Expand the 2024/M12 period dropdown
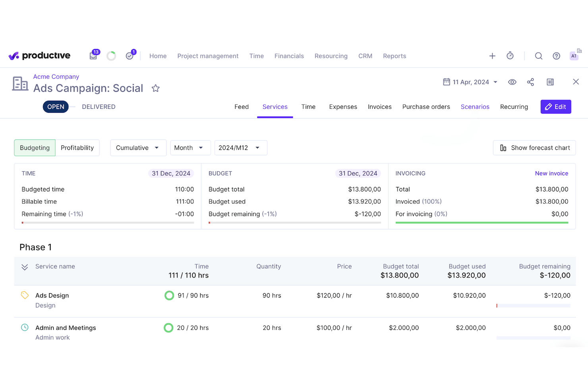The height and width of the screenshot is (392, 588). [x=240, y=148]
